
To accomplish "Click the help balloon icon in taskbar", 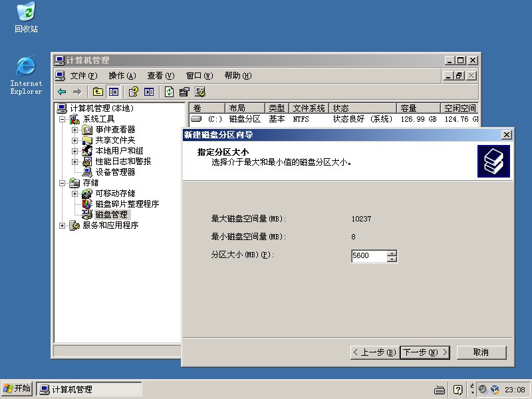I will [x=458, y=390].
